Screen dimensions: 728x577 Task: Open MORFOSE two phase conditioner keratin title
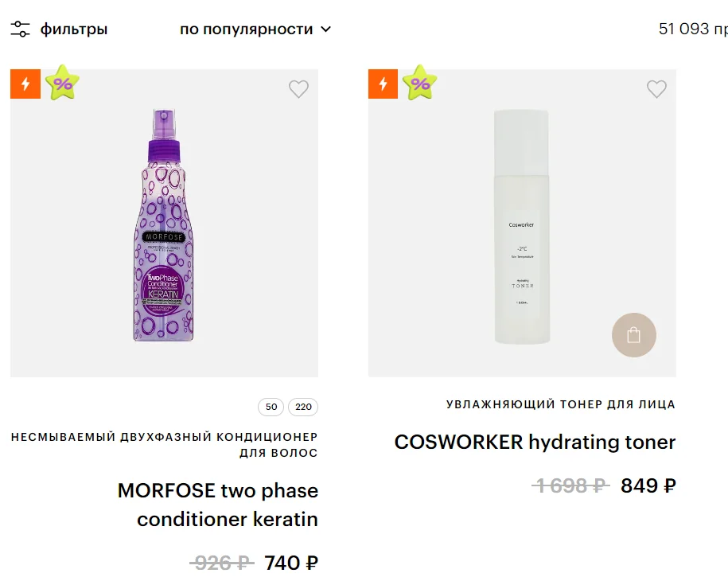[218, 505]
